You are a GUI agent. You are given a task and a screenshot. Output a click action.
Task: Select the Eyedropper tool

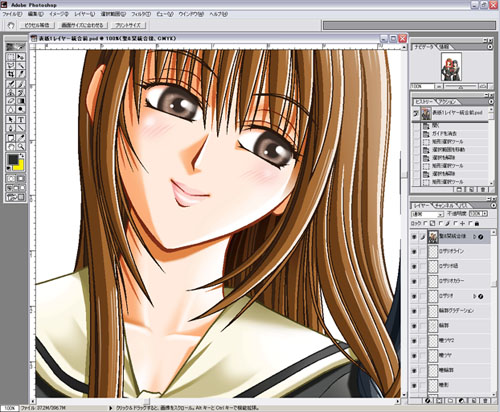pyautogui.click(x=21, y=138)
